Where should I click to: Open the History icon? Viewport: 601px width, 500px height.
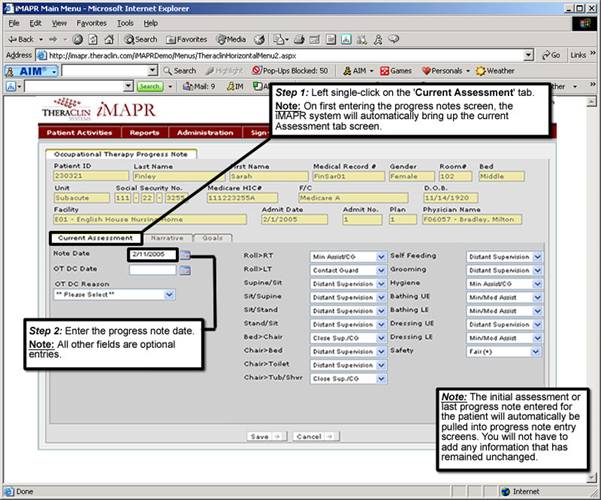pyautogui.click(x=260, y=39)
